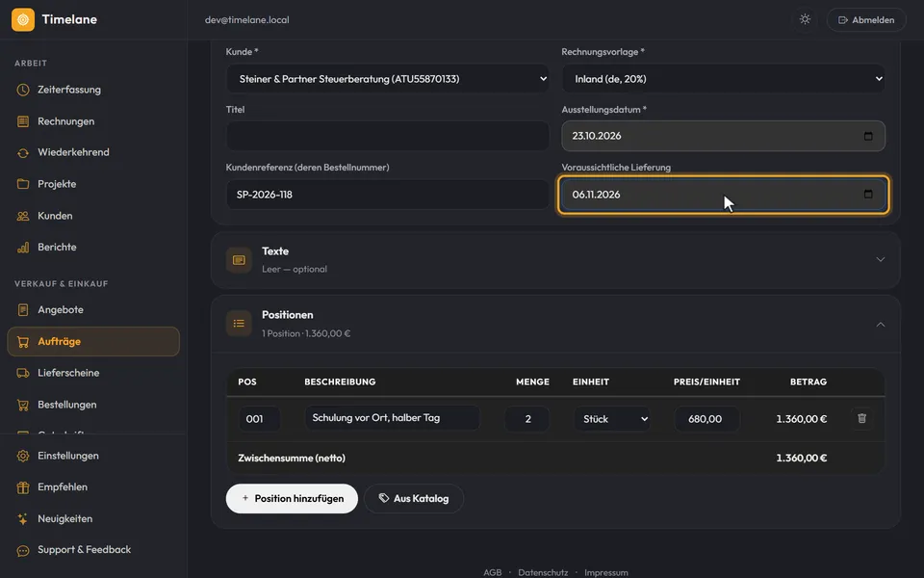
Task: Open calendar picker for Voraussichtliche Lieferung
Action: 868,194
